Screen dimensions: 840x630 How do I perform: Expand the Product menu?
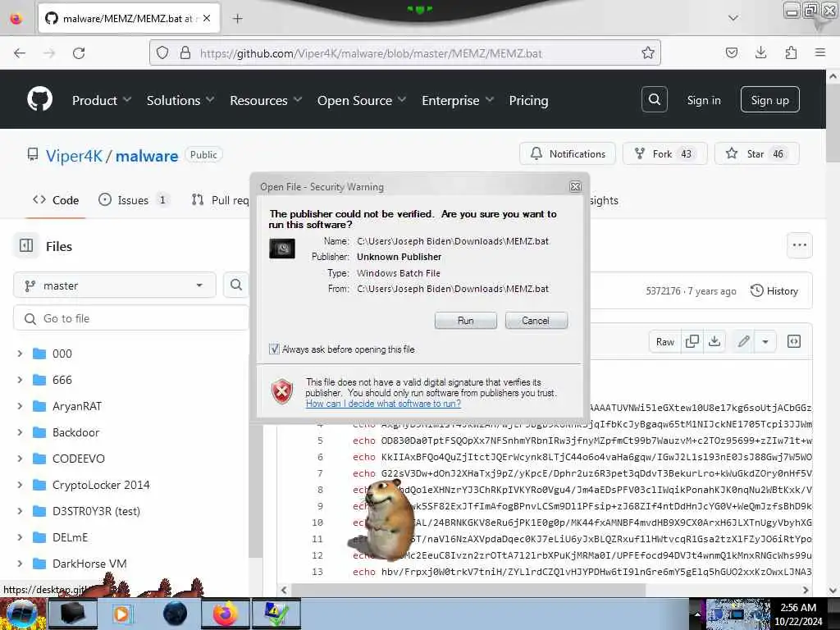pos(101,100)
